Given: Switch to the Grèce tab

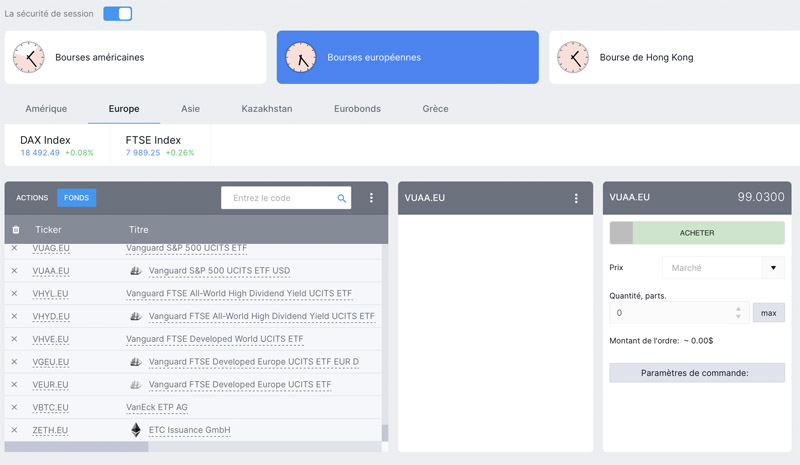Looking at the screenshot, I should 435,109.
